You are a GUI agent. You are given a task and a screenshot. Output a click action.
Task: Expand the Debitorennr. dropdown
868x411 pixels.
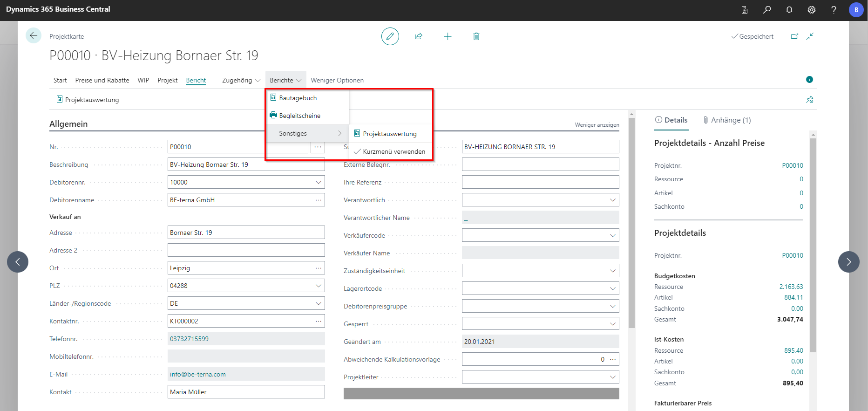pyautogui.click(x=319, y=182)
